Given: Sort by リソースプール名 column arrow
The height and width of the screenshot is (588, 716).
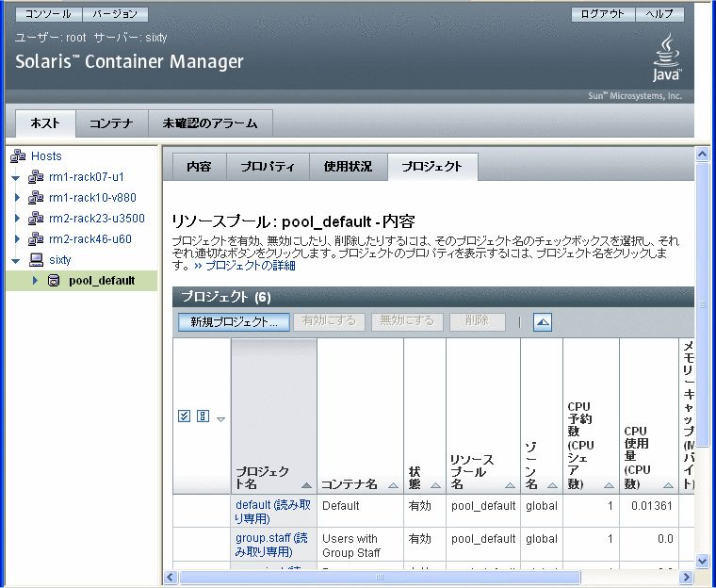Looking at the screenshot, I should coord(510,485).
